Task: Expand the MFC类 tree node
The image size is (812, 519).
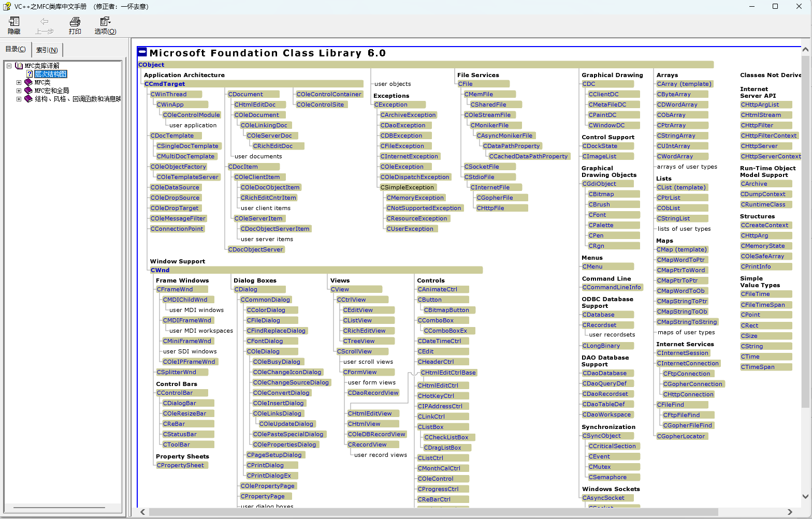Action: point(19,82)
